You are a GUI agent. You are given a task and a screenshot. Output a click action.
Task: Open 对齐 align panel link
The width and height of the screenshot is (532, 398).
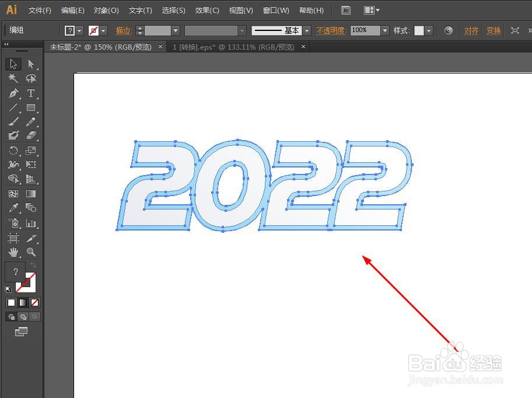pyautogui.click(x=471, y=31)
